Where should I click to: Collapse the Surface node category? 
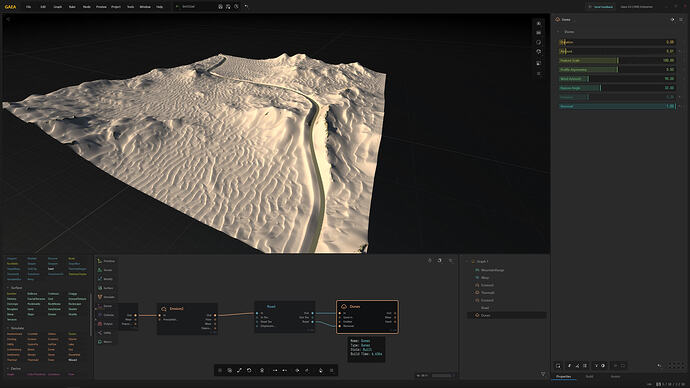click(x=8, y=288)
